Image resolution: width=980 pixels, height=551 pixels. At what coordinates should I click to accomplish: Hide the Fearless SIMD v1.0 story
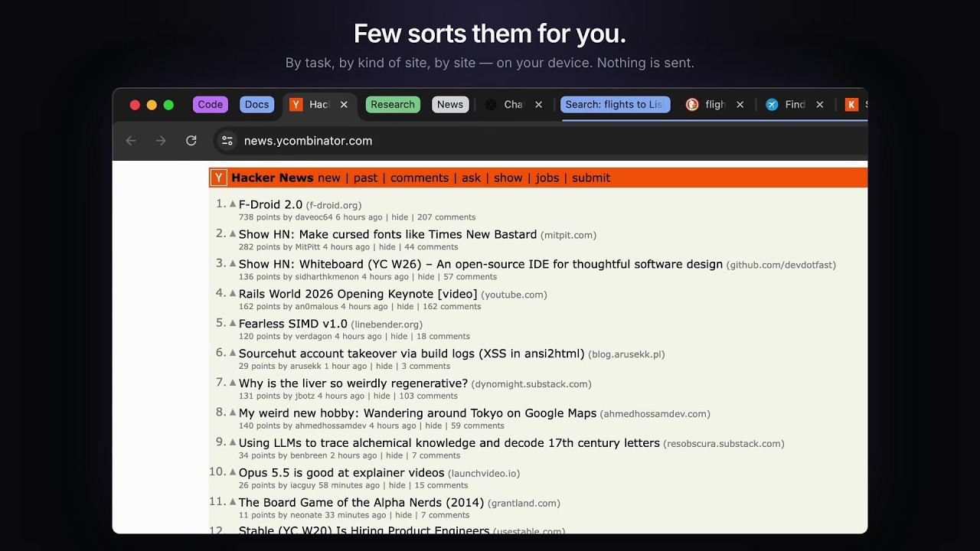(400, 337)
